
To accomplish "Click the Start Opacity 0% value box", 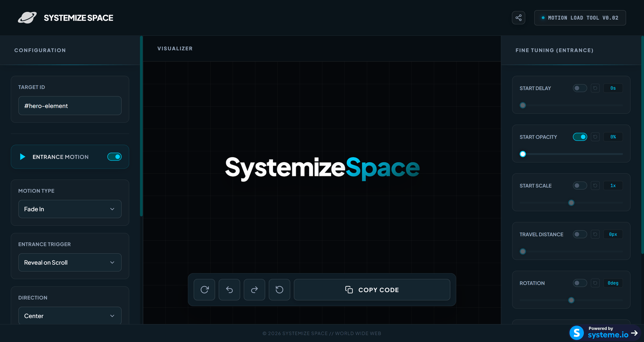I will click(613, 137).
